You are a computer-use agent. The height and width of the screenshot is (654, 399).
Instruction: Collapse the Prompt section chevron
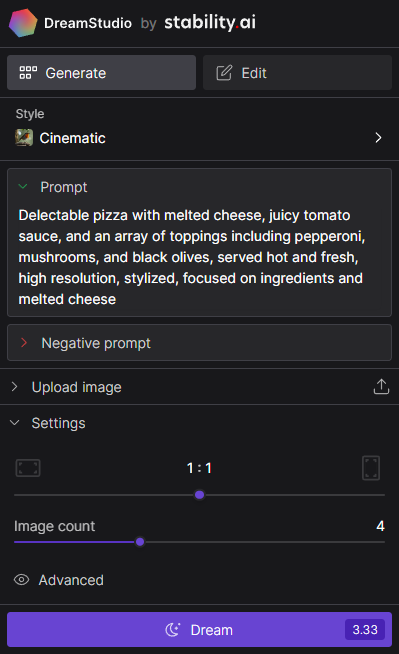pyautogui.click(x=23, y=186)
